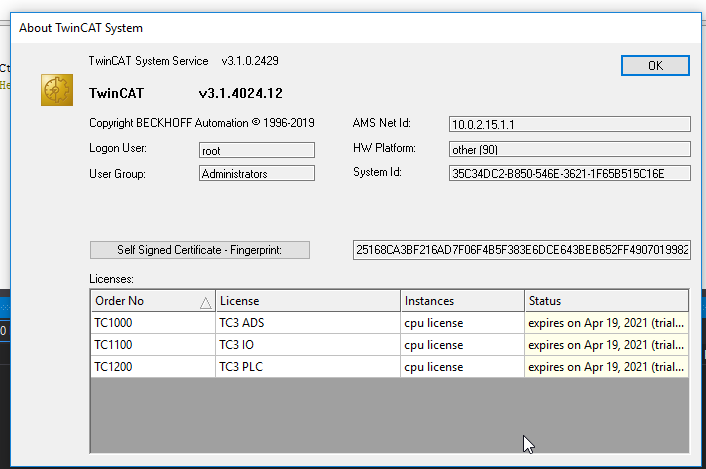Select the TC1000 order number cell
706x469 pixels.
coord(153,323)
